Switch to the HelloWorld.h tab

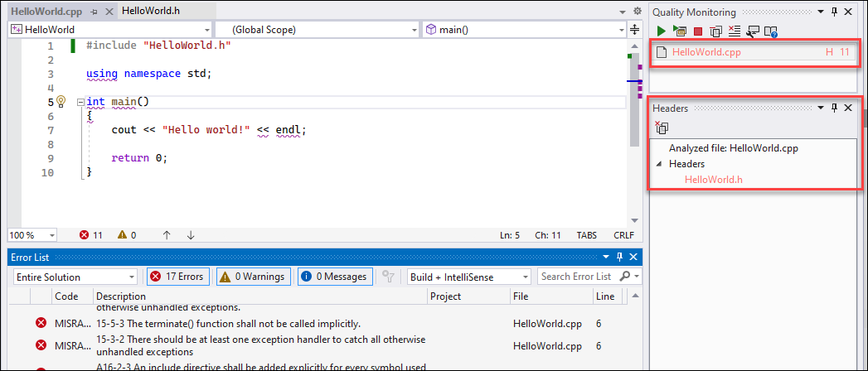[151, 11]
